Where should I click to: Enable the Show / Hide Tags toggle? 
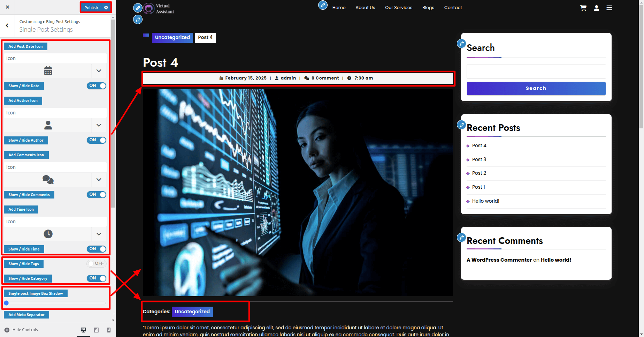point(97,264)
